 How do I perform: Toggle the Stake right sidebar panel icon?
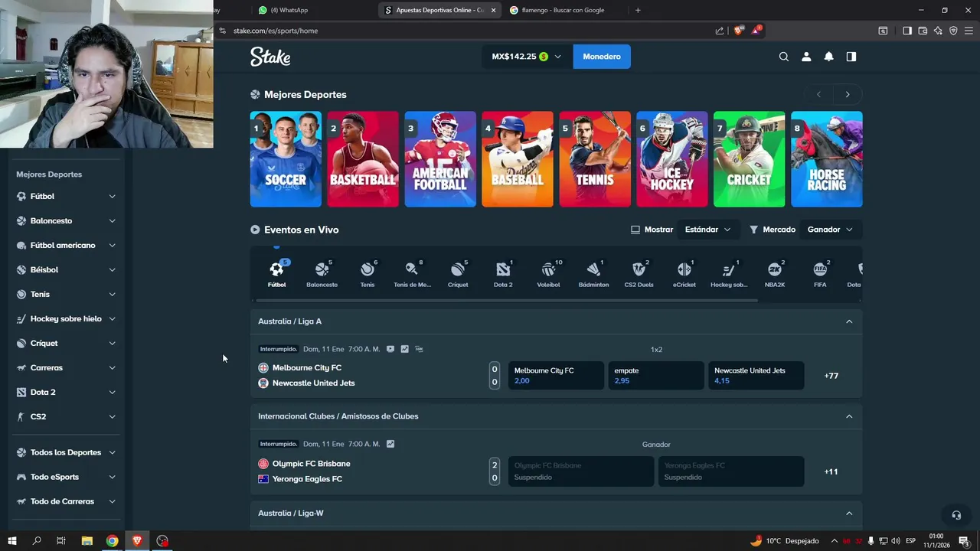(x=851, y=57)
